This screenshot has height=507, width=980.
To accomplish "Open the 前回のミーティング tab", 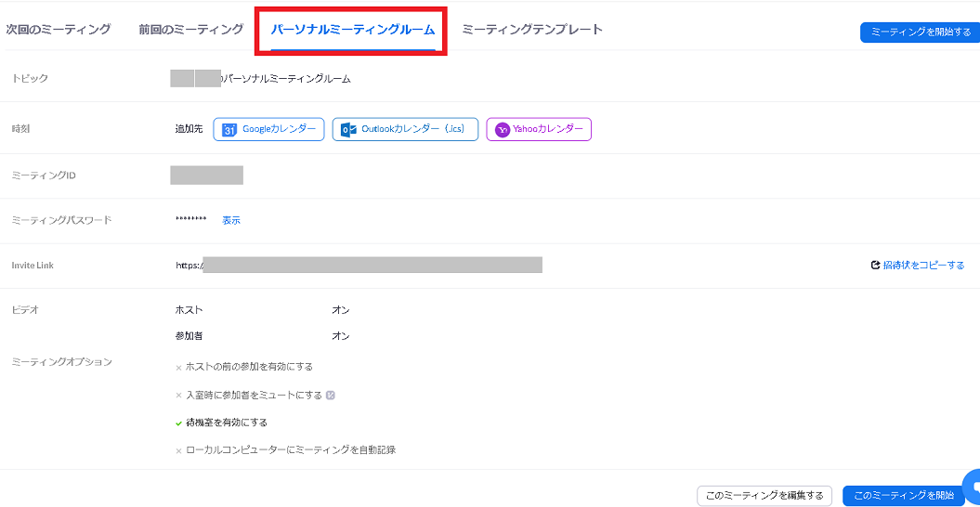I will coord(190,30).
